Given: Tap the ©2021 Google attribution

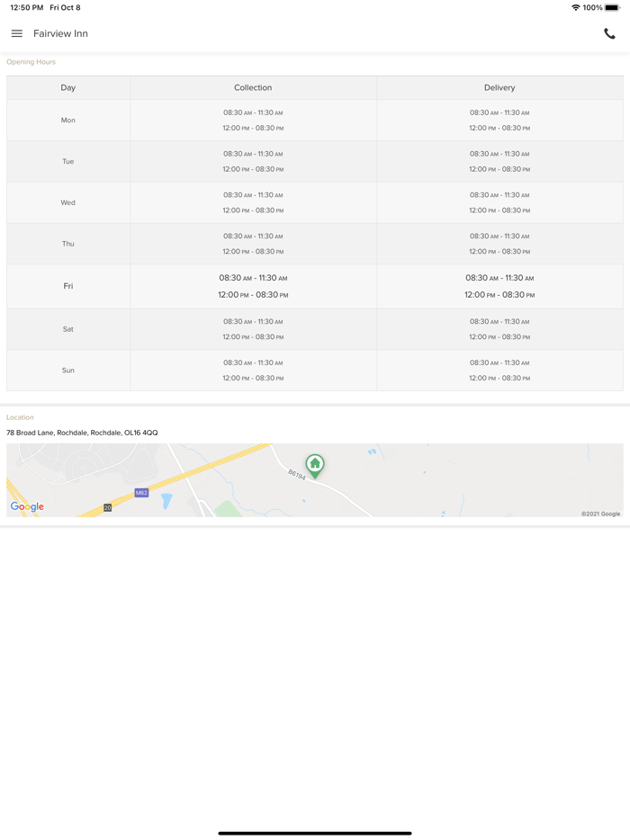Looking at the screenshot, I should point(600,514).
